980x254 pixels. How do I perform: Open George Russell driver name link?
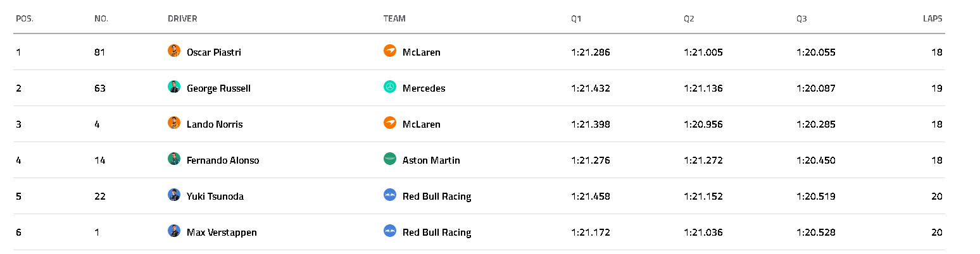(218, 88)
